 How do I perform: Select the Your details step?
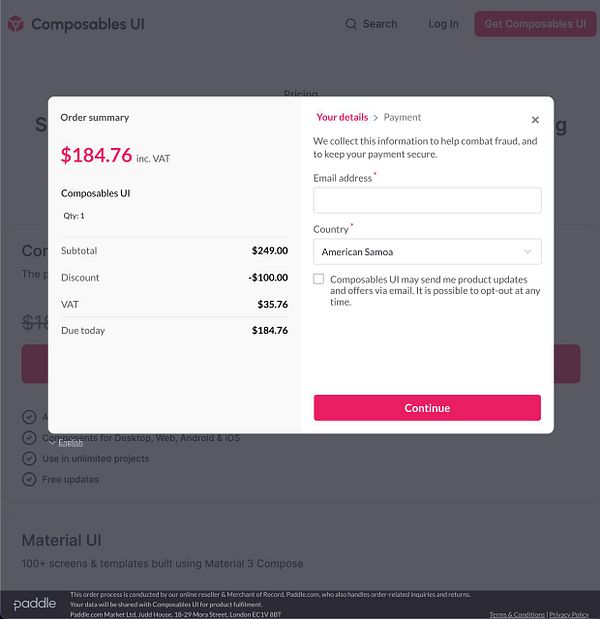342,117
